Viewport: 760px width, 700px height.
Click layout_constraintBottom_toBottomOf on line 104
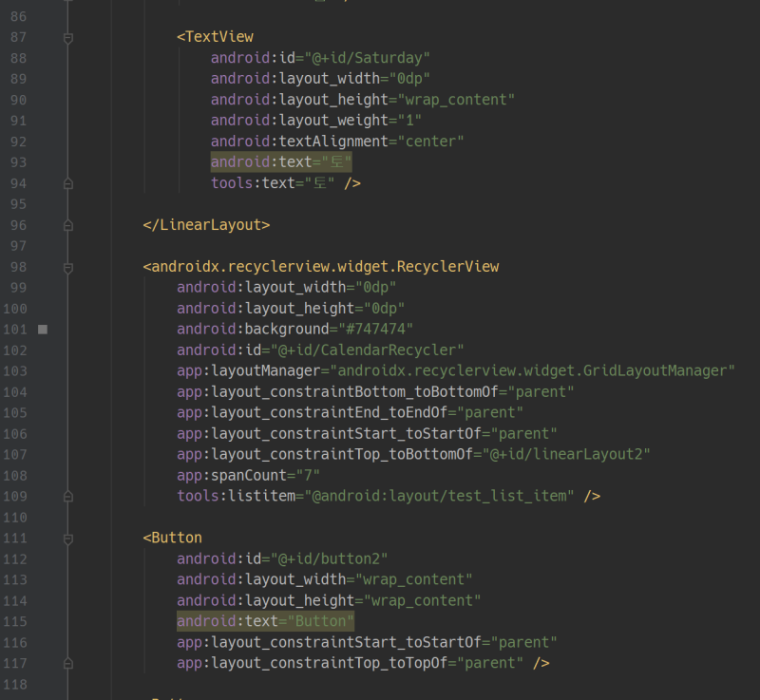pyautogui.click(x=354, y=392)
